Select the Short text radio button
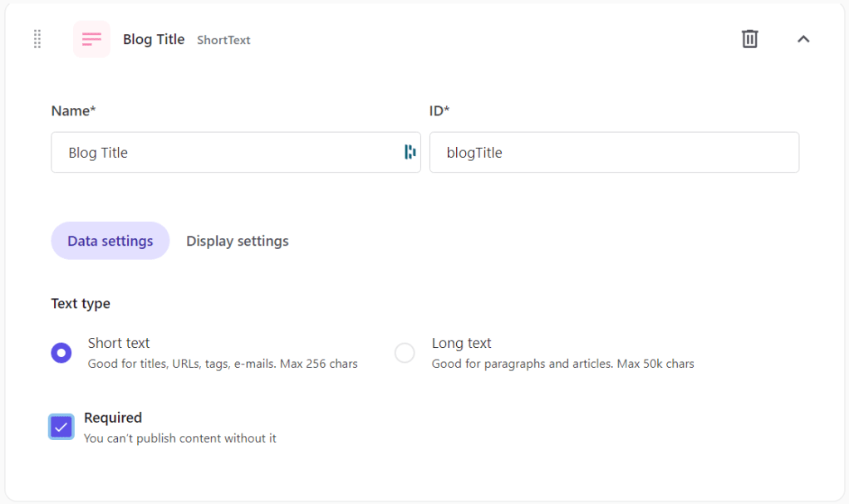Image resolution: width=849 pixels, height=504 pixels. [61, 353]
